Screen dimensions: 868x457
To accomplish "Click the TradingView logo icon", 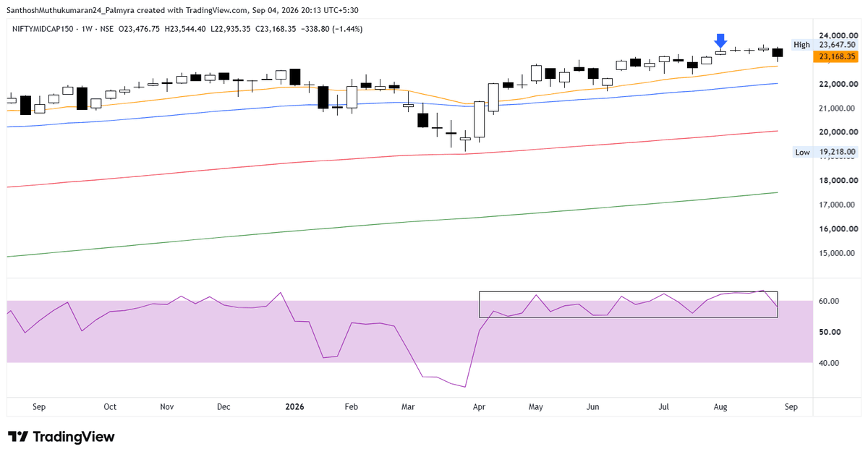I will 18,437.
